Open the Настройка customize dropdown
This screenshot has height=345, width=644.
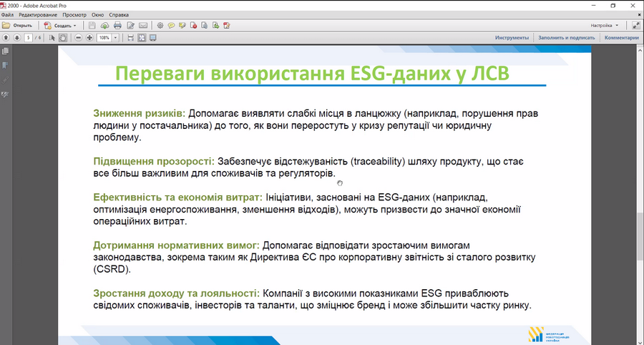604,26
